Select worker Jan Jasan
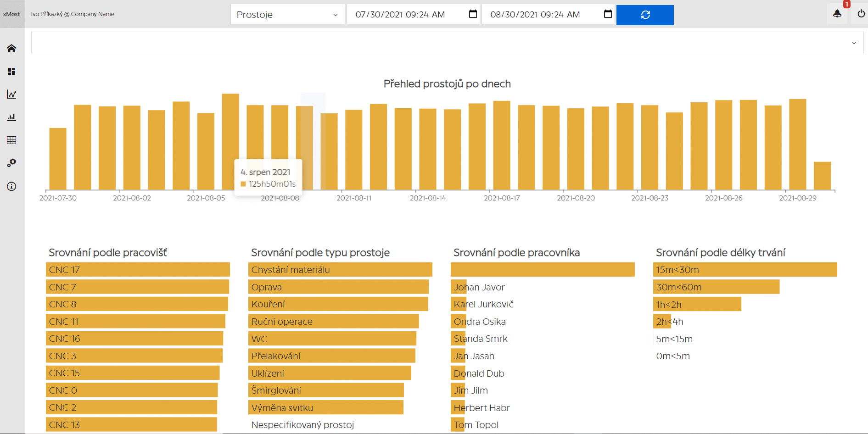 tap(474, 356)
